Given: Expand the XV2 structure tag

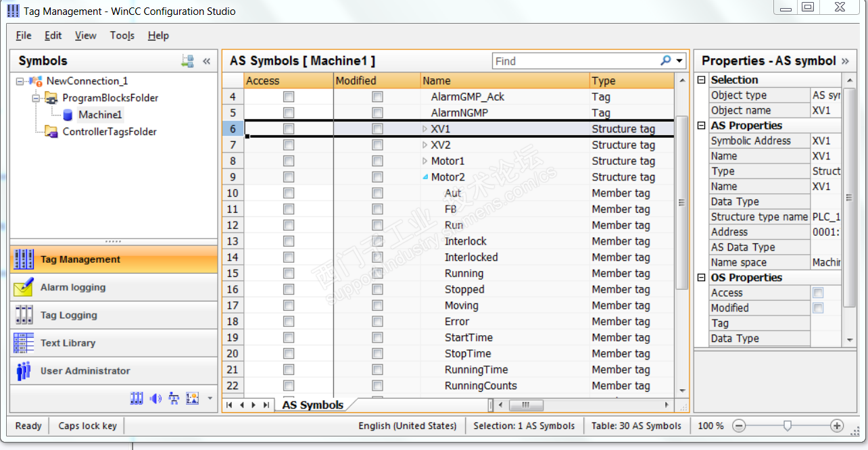Looking at the screenshot, I should [425, 145].
